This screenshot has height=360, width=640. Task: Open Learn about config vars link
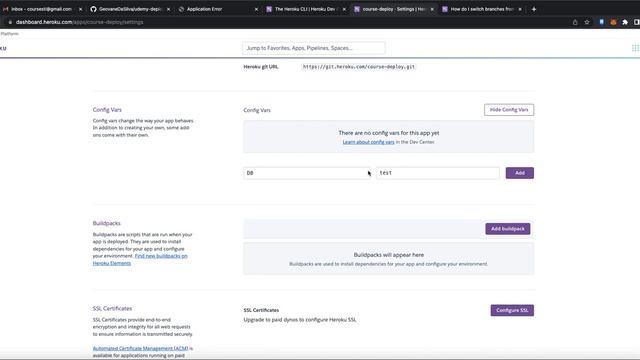tap(369, 142)
